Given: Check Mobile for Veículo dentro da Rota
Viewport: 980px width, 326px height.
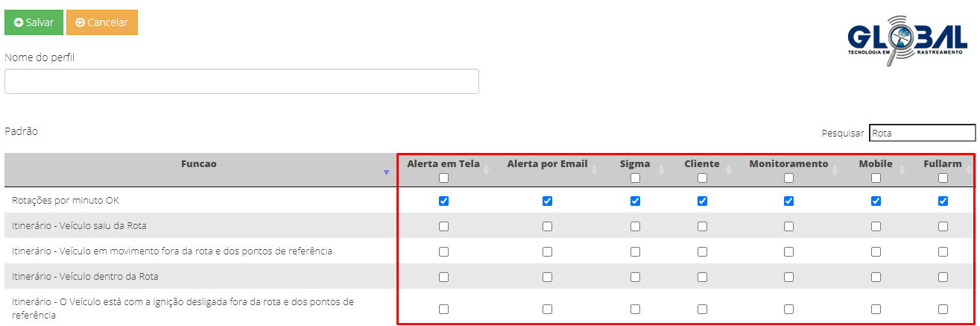Looking at the screenshot, I should tap(876, 277).
